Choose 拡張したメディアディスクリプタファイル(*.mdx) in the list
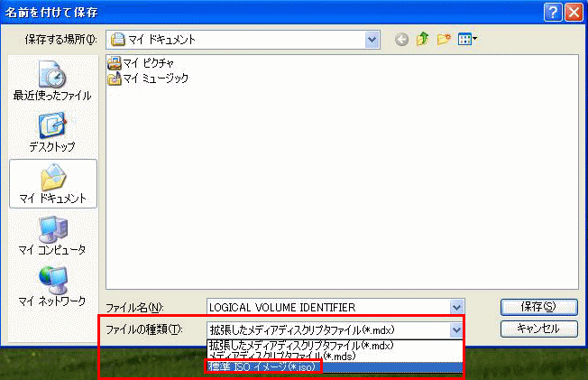 point(335,345)
